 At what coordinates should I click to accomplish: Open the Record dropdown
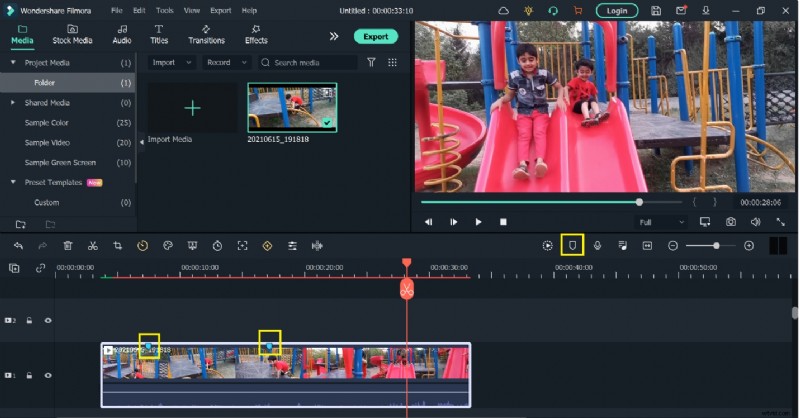(227, 62)
